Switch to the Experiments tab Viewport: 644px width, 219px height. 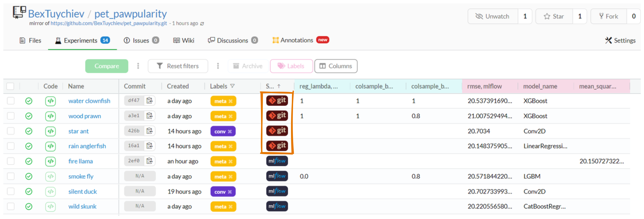pyautogui.click(x=82, y=40)
